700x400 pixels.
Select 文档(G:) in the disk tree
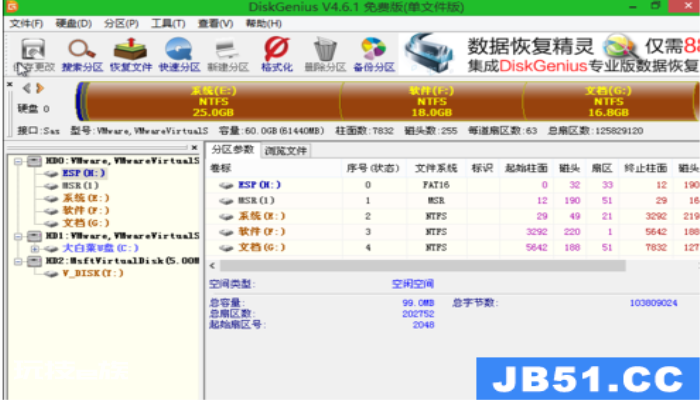86,223
